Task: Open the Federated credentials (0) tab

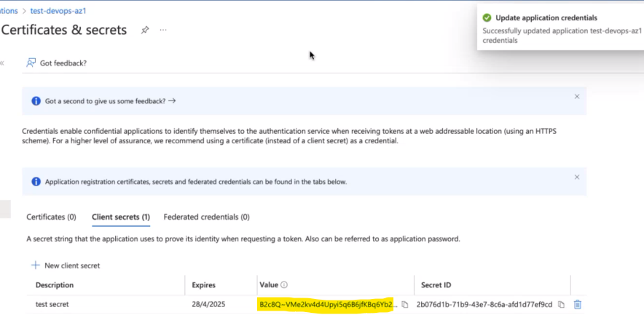Action: (206, 217)
